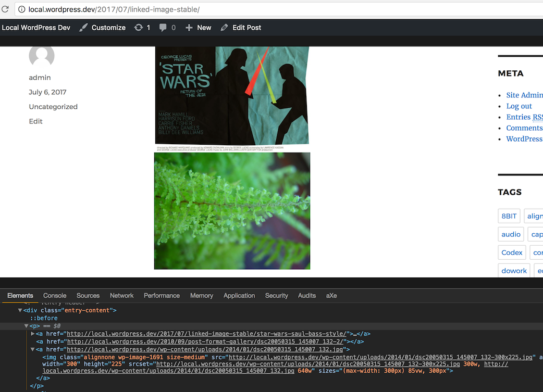The width and height of the screenshot is (543, 392).
Task: Click the plus icon beside New
Action: pos(189,28)
